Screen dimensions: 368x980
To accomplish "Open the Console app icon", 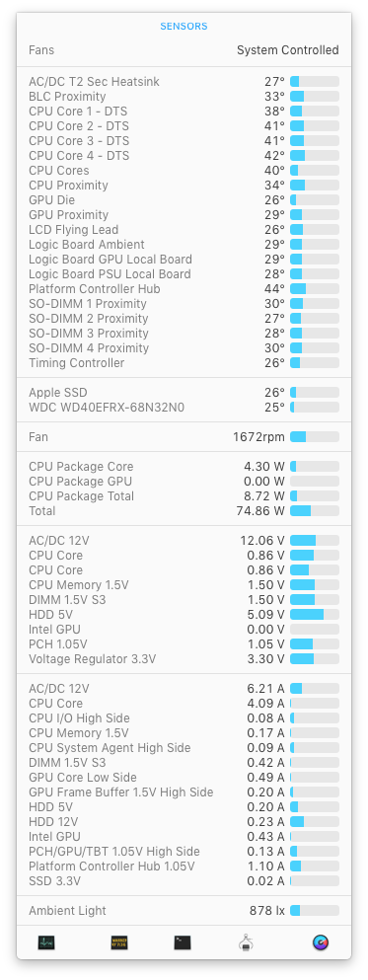I will click(x=118, y=942).
